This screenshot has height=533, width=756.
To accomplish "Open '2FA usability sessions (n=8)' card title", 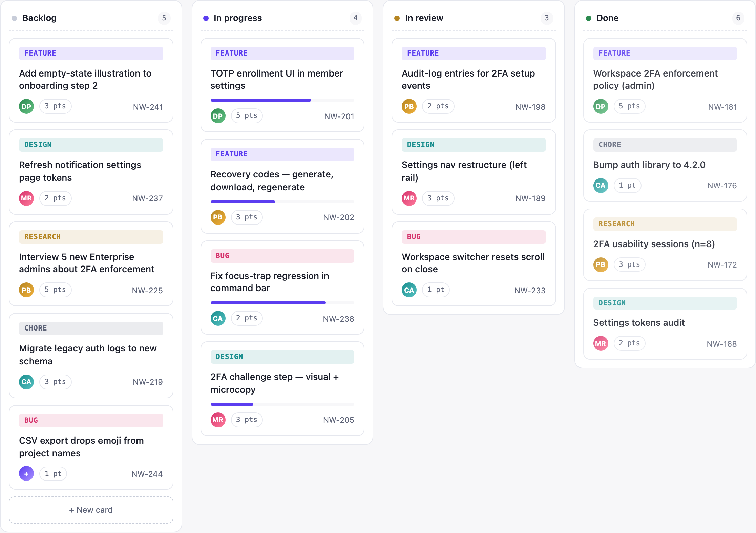I will click(x=654, y=244).
